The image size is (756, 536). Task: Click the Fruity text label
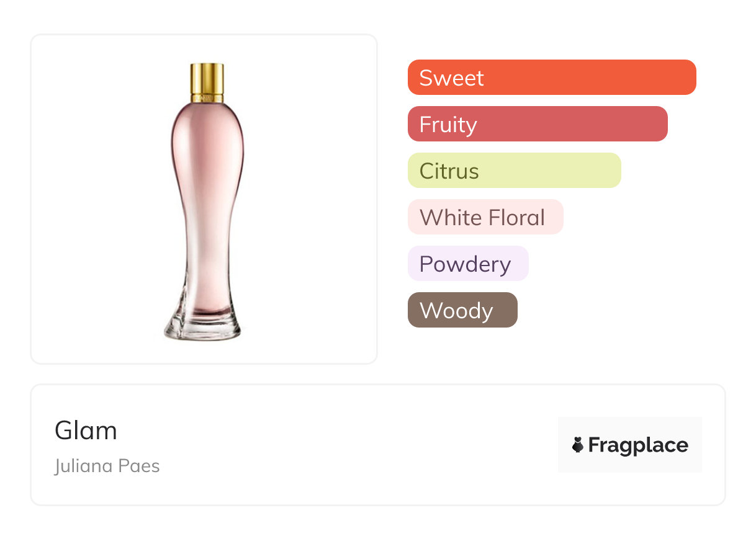click(x=448, y=124)
